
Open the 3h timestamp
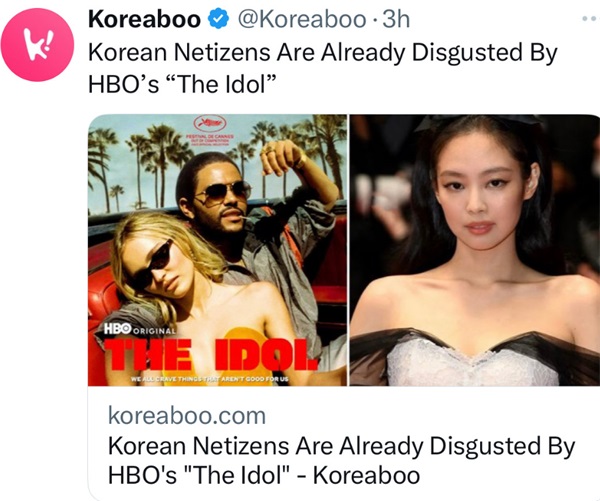point(396,19)
